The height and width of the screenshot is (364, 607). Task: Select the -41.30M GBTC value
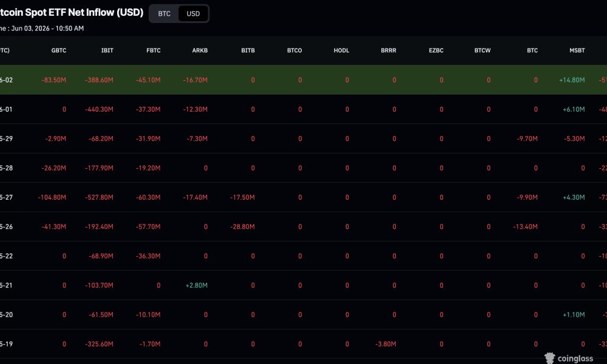pos(54,227)
